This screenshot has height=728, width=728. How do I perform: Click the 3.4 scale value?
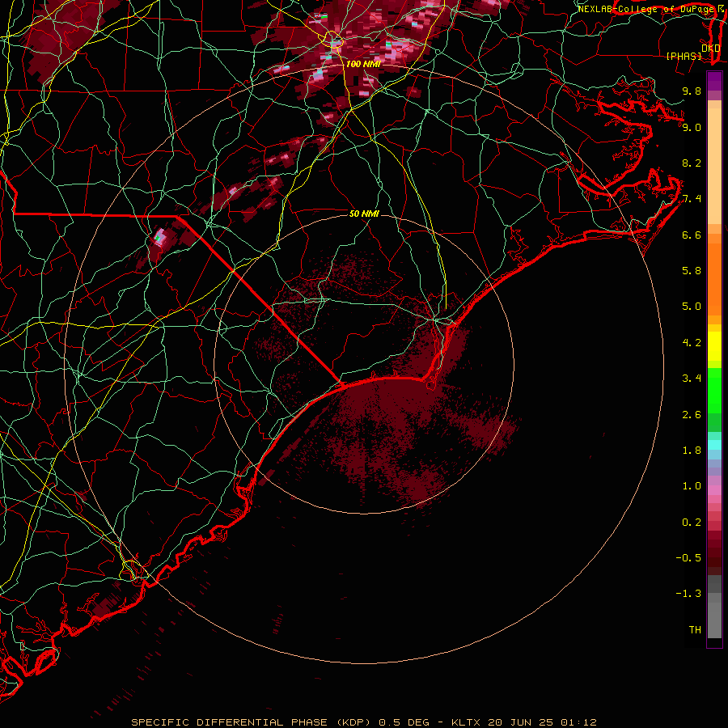point(692,379)
